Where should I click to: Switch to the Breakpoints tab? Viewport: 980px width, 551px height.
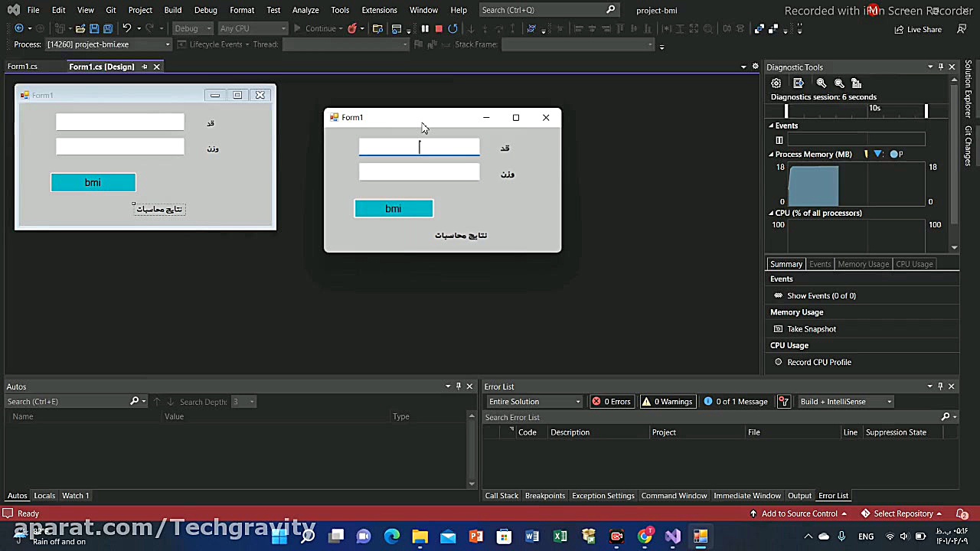tap(545, 496)
